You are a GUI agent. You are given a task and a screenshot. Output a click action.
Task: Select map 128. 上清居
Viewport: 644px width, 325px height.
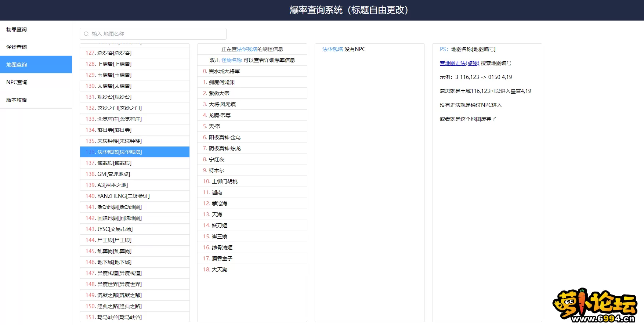[135, 64]
